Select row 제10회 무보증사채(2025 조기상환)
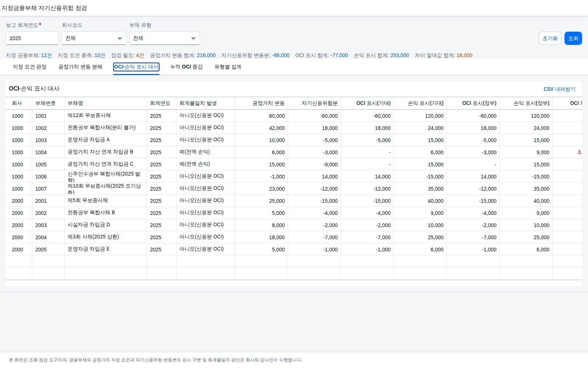 pos(294,188)
